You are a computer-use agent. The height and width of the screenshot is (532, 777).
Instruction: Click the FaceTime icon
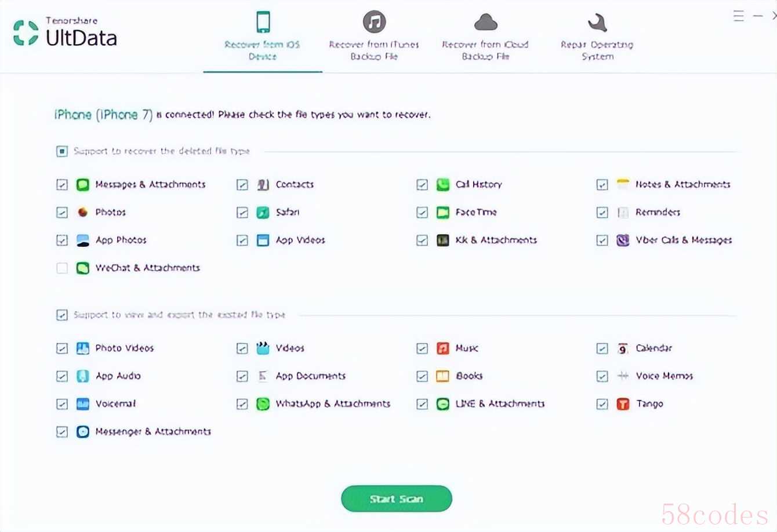point(443,212)
